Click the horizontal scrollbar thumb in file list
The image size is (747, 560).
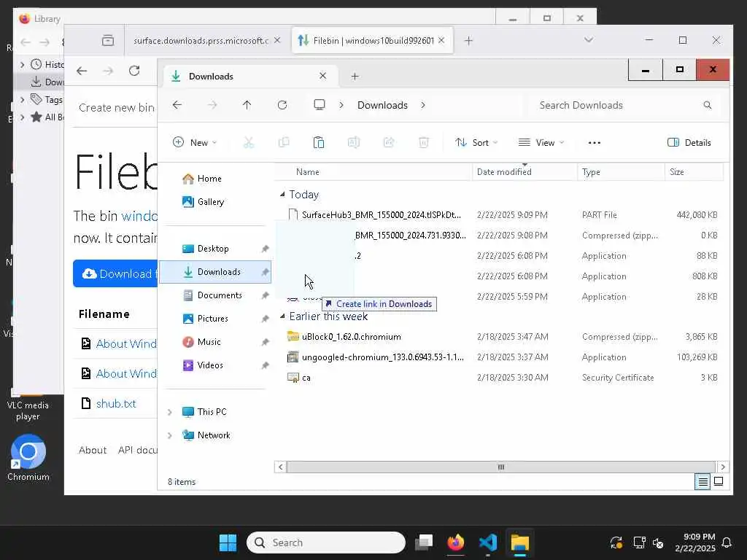[x=501, y=467]
